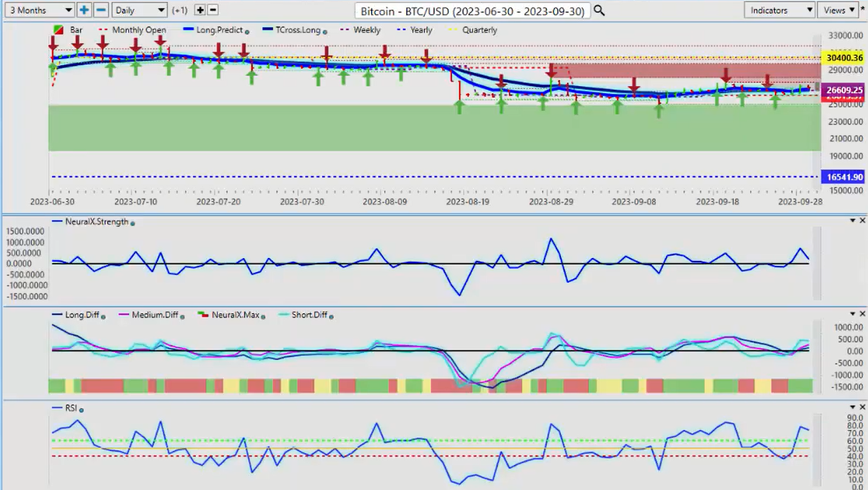868x490 pixels.
Task: Click the 2023-06-30 date axis label
Action: tap(52, 201)
